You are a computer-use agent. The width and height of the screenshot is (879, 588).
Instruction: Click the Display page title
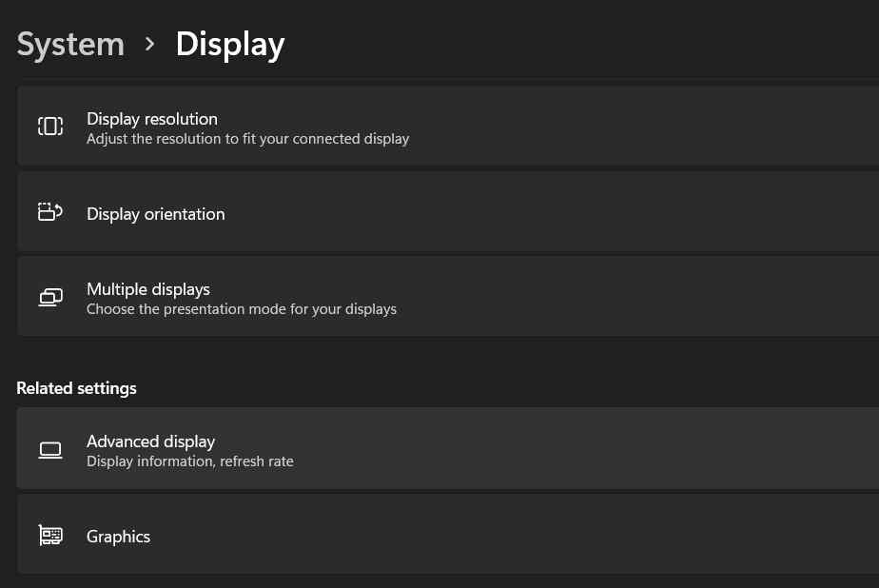(x=230, y=45)
